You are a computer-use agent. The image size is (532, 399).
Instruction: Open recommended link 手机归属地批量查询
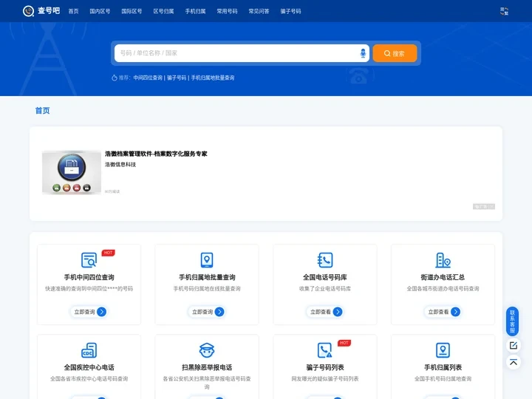click(213, 78)
